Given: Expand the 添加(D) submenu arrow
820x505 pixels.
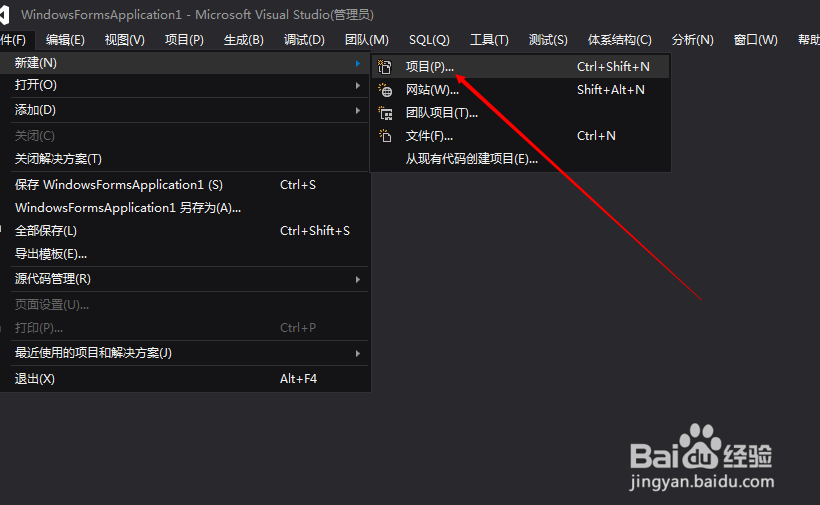Looking at the screenshot, I should (358, 110).
